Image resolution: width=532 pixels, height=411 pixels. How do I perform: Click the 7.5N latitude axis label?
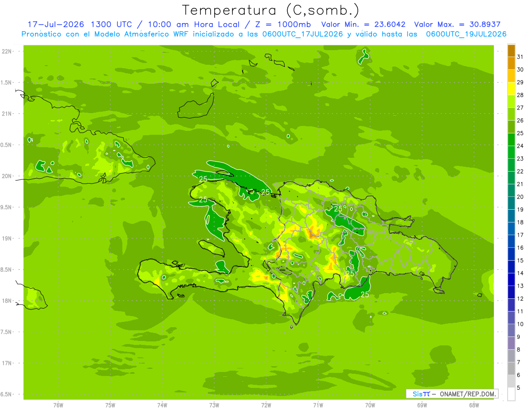(x=7, y=332)
